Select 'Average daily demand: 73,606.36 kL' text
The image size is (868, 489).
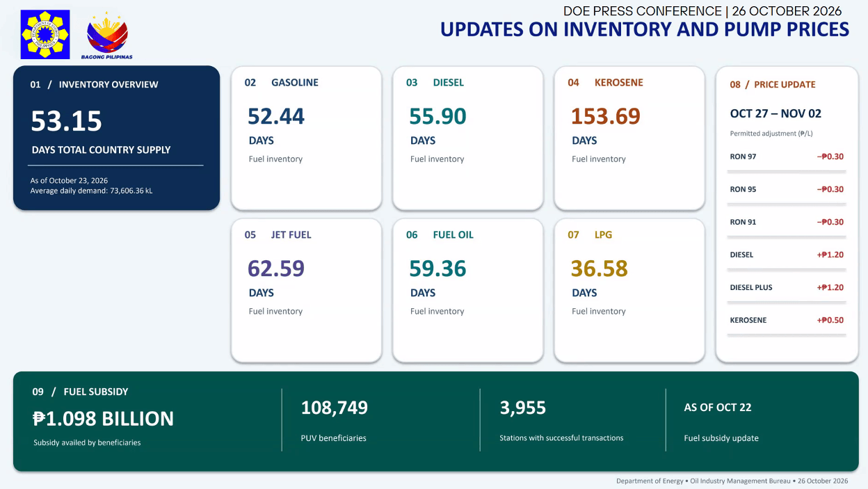tap(91, 191)
